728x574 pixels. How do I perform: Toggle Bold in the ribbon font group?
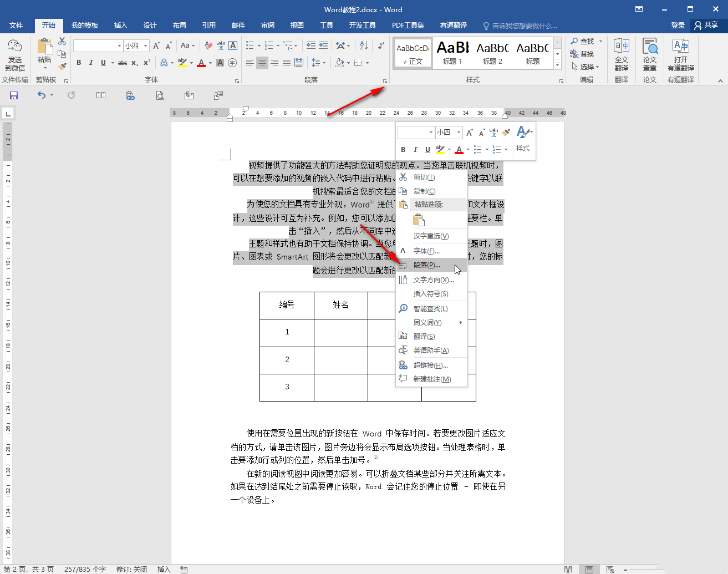(79, 63)
